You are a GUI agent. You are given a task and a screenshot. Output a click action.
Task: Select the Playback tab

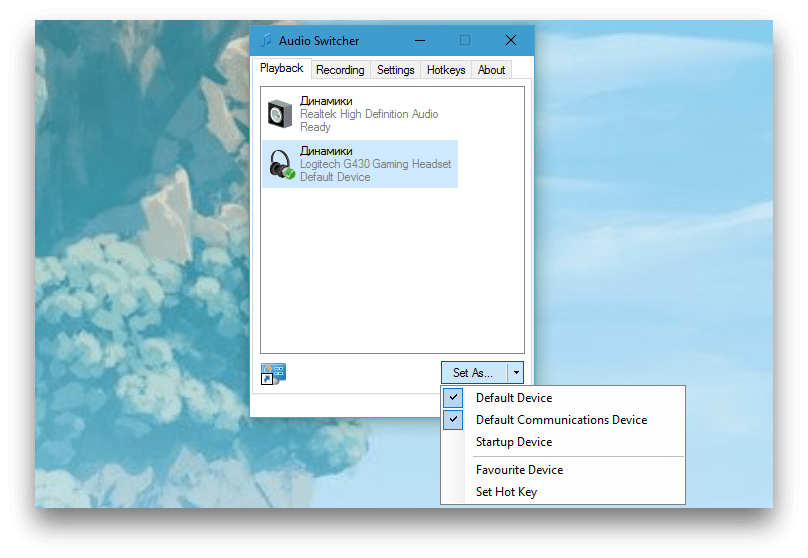tap(281, 69)
